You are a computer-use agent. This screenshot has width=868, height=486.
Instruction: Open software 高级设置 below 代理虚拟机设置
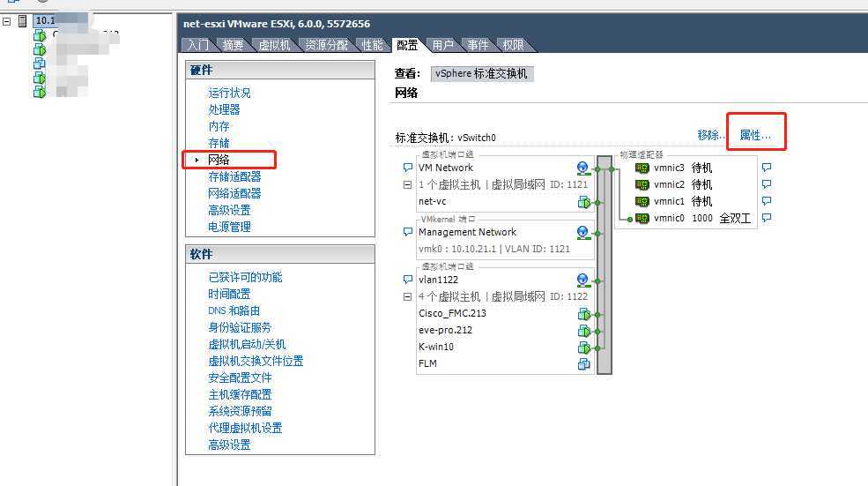pyautogui.click(x=229, y=445)
